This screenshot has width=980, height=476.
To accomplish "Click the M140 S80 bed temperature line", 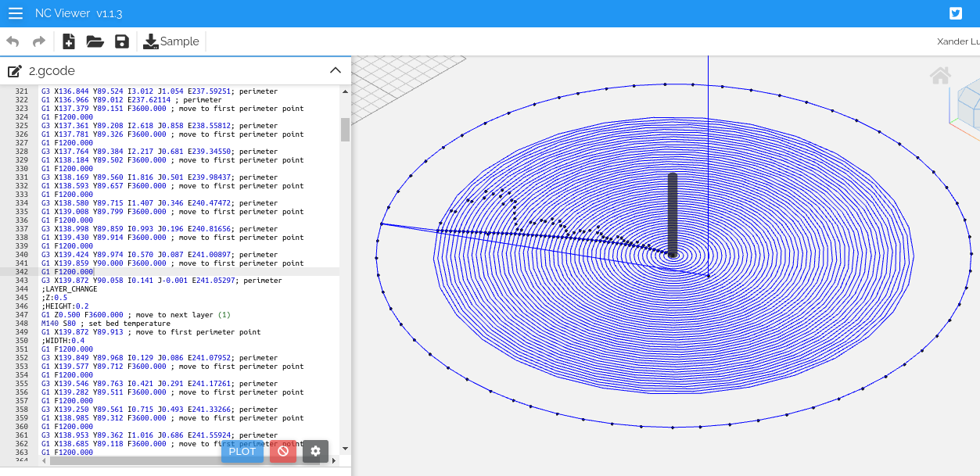I will 106,323.
